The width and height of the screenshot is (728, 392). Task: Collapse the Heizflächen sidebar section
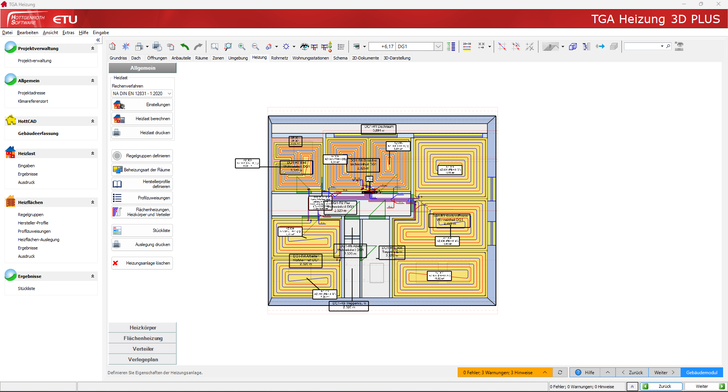(x=92, y=202)
